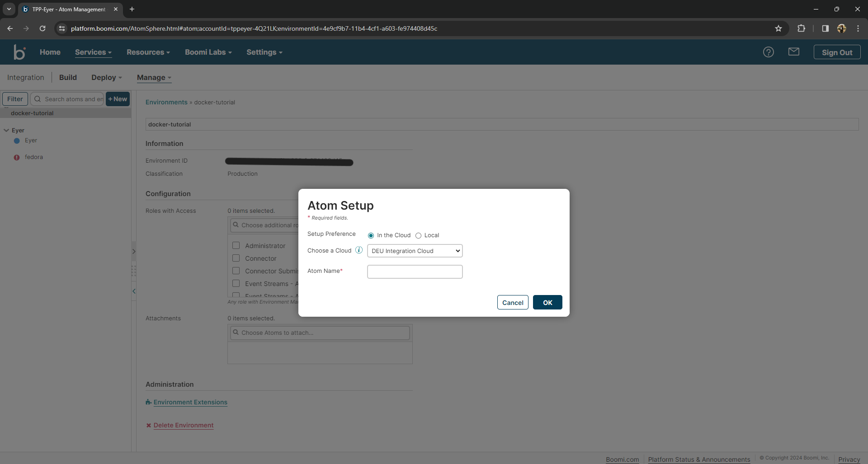Switch to the Build tab

[68, 77]
